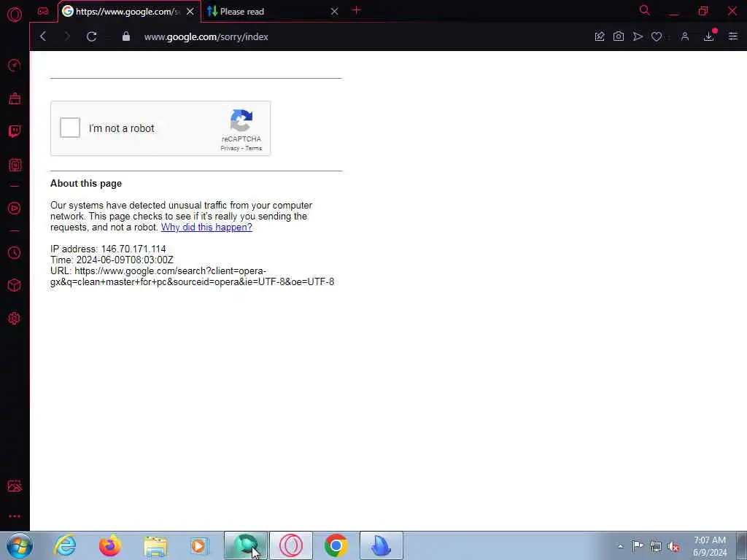Check the I'm not a robot checkbox

70,128
